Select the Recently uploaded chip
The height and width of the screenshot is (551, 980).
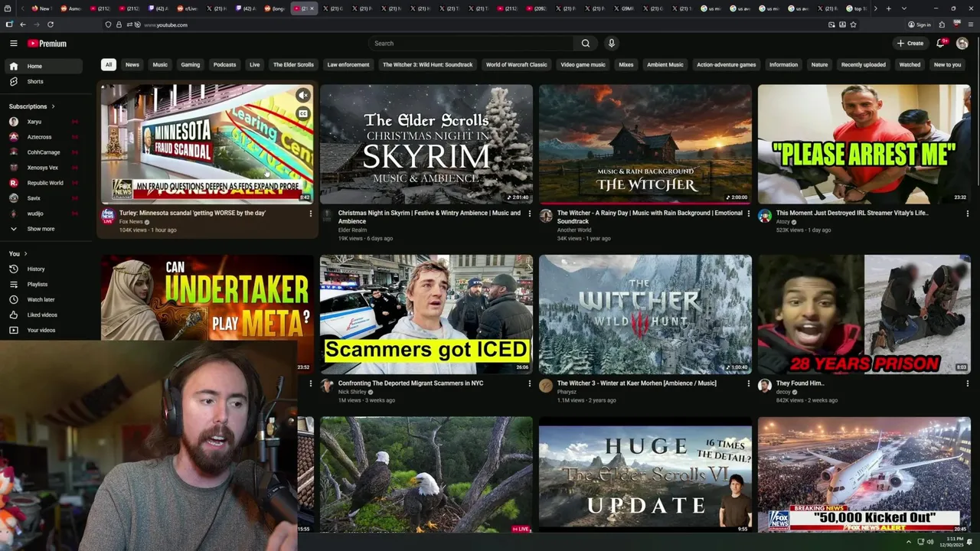[x=864, y=65]
